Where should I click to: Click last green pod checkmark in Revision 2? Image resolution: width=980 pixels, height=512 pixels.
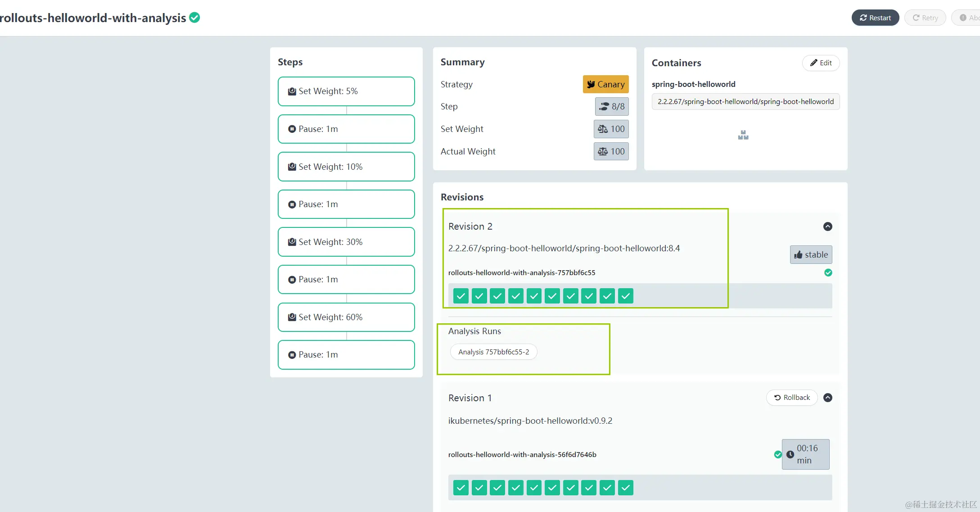[625, 296]
